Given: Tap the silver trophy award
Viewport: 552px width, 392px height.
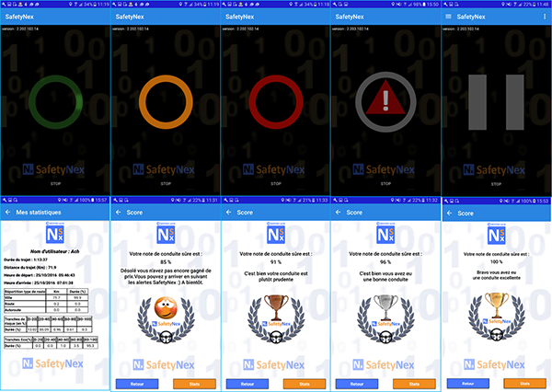Looking at the screenshot, I should tap(385, 306).
